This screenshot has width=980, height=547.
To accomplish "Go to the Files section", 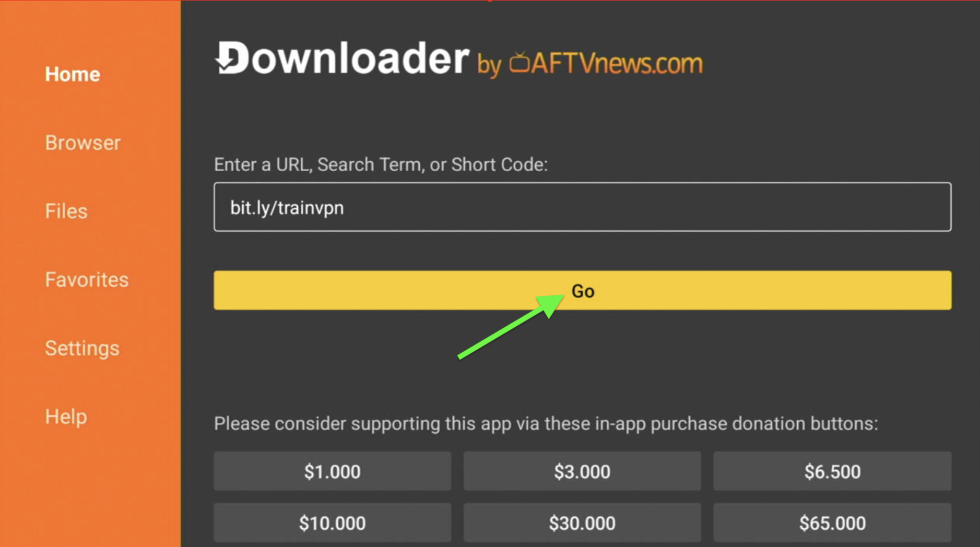I will point(66,211).
